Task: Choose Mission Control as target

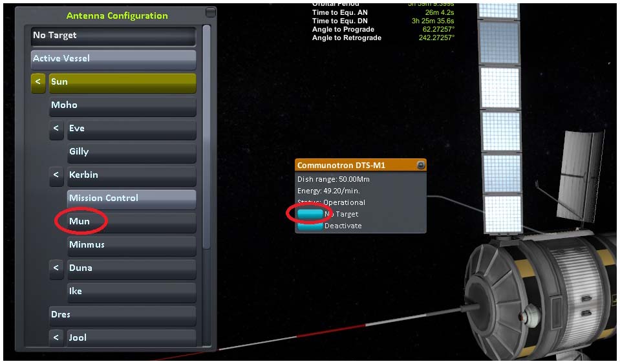Action: click(131, 198)
